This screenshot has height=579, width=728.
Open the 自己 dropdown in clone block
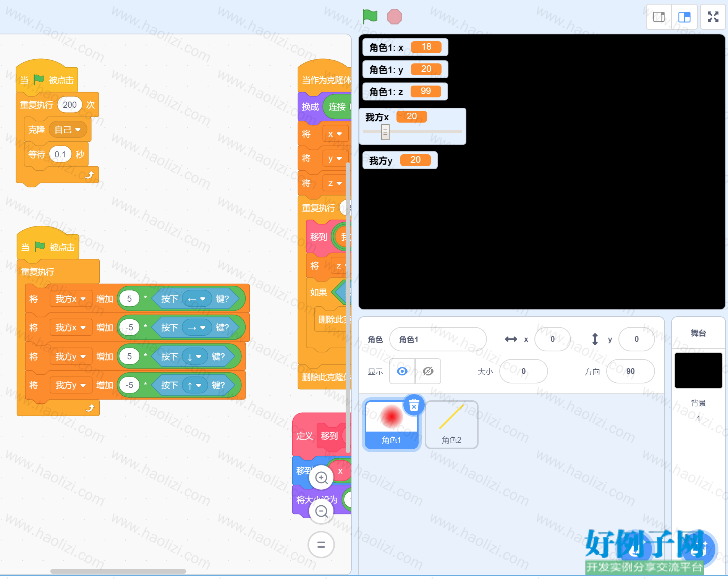point(68,130)
